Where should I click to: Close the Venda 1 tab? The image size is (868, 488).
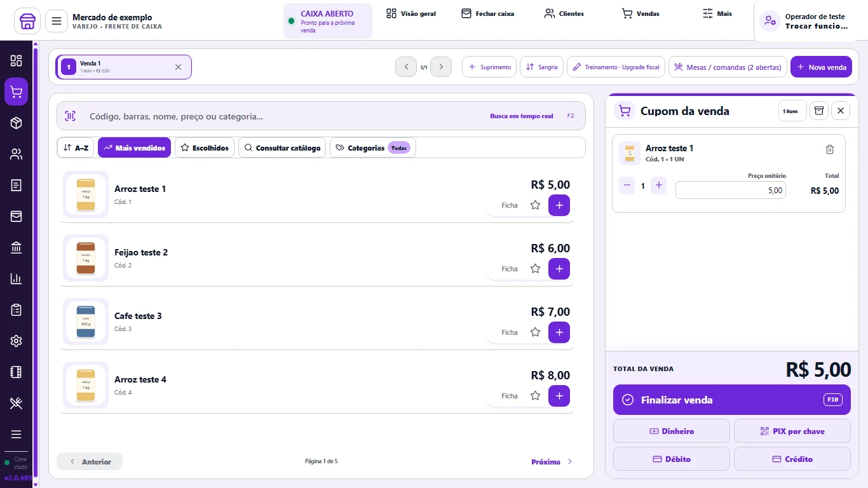tap(178, 67)
